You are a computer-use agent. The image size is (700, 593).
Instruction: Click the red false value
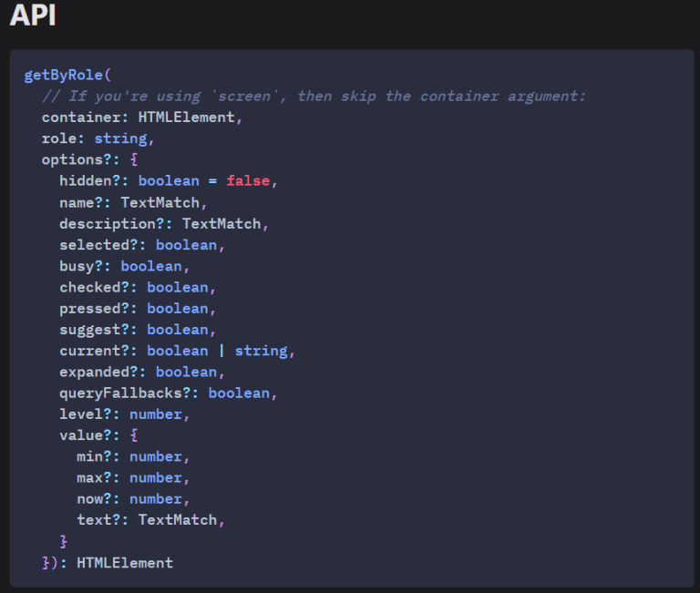tap(248, 180)
